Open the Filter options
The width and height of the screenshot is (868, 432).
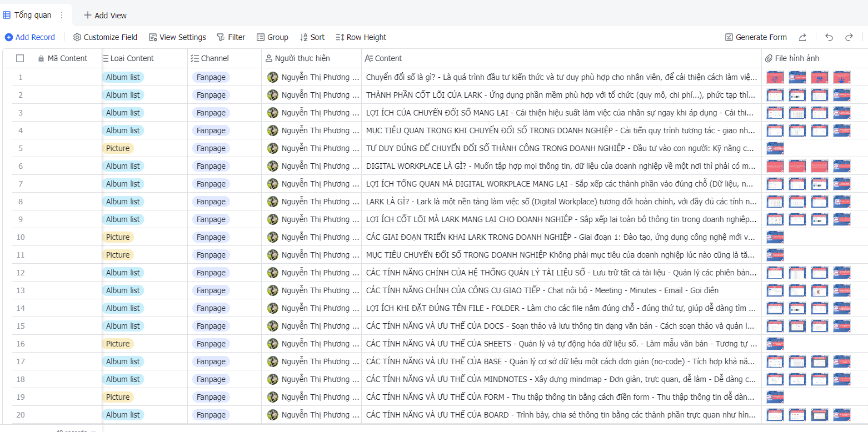point(231,37)
